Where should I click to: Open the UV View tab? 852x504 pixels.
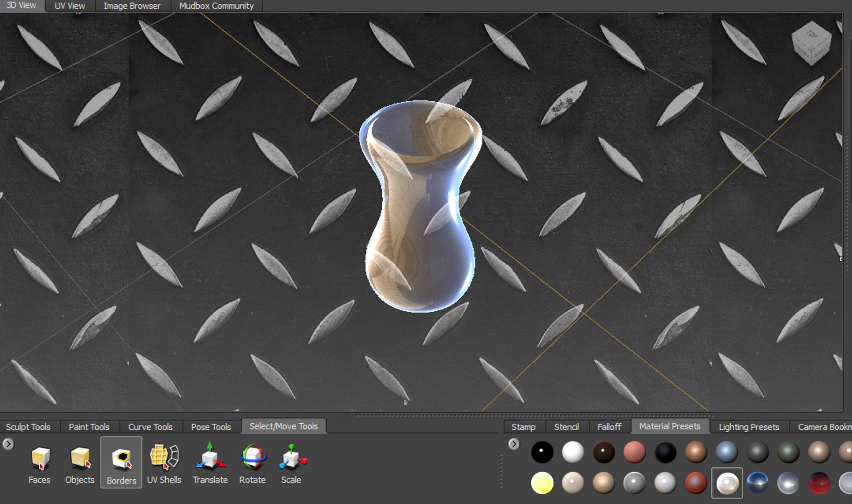pos(70,6)
